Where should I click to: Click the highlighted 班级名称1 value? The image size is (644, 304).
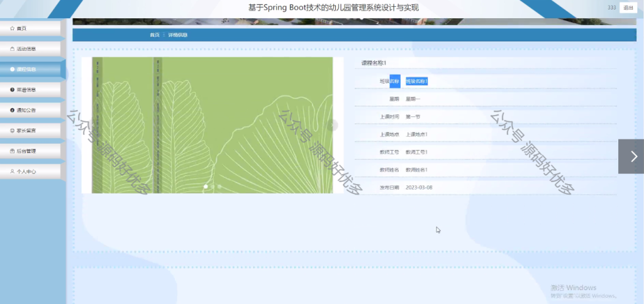pyautogui.click(x=417, y=81)
